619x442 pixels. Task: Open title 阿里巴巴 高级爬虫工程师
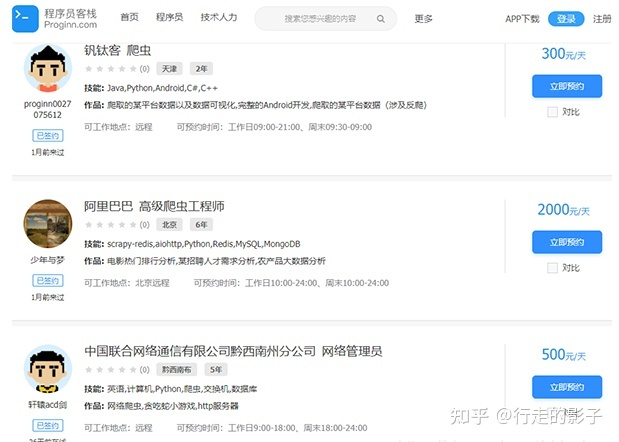pyautogui.click(x=154, y=206)
